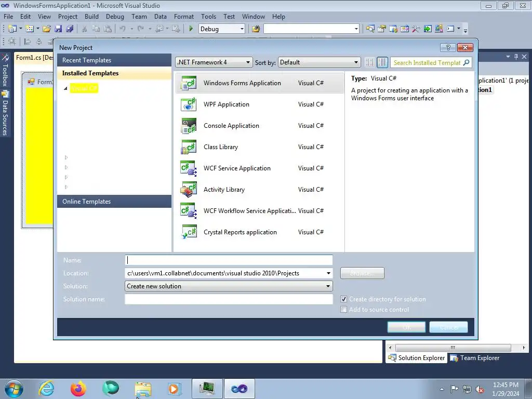The width and height of the screenshot is (532, 399).
Task: Click the Undo arrow icon
Action: pos(123,29)
